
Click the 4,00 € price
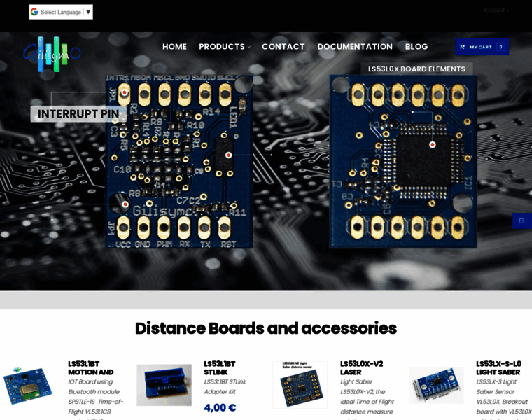coord(220,407)
